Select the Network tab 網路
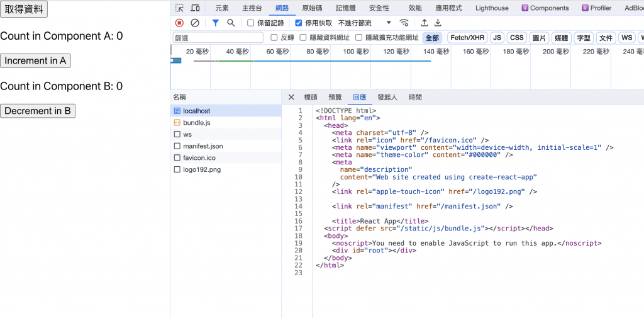The image size is (644, 318). pos(282,8)
